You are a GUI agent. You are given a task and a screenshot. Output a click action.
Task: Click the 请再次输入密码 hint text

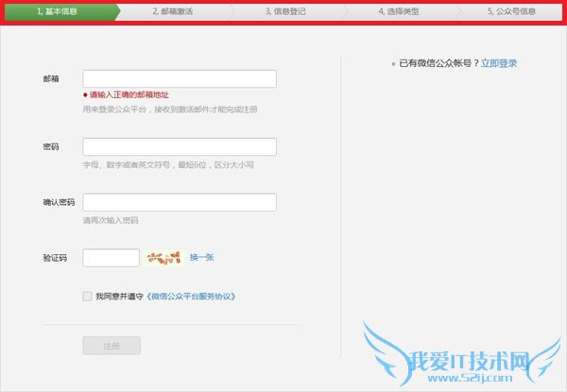(x=111, y=220)
